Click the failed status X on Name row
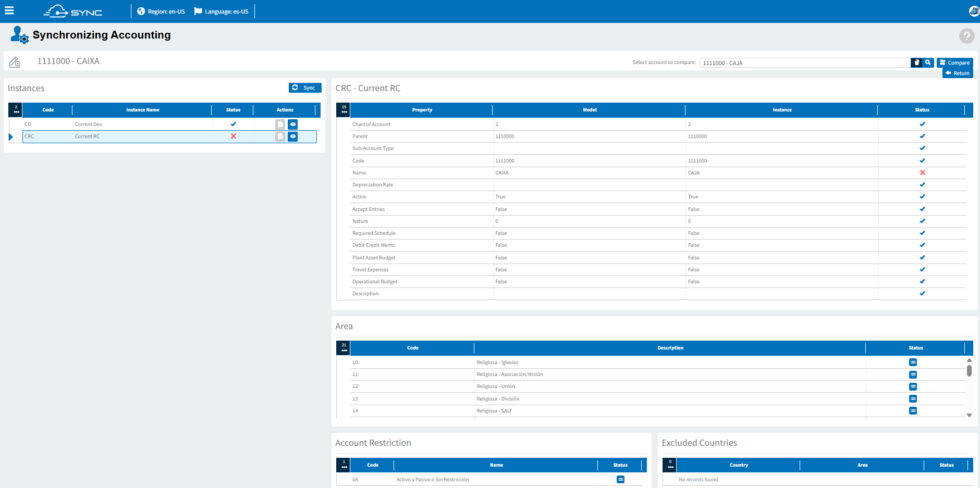 tap(922, 173)
